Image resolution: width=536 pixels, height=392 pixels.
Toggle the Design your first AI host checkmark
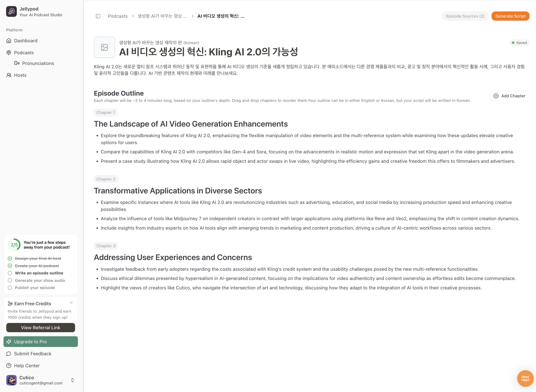10,258
